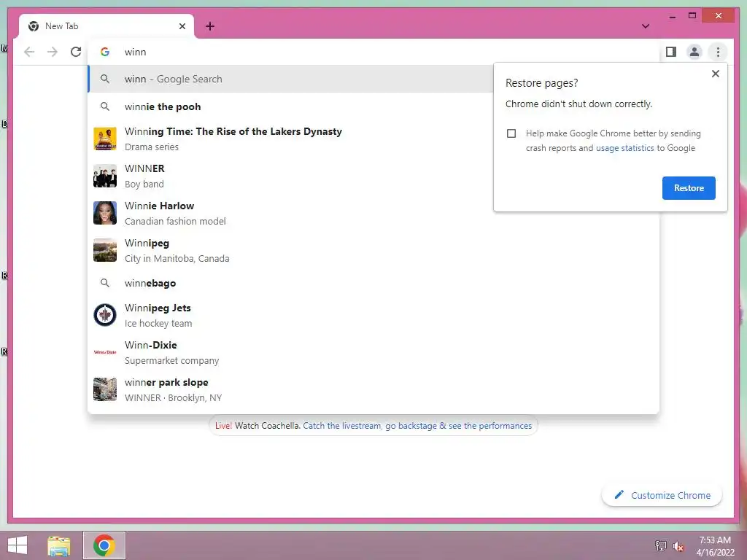
Task: Open File Explorer from the taskbar
Action: click(59, 545)
